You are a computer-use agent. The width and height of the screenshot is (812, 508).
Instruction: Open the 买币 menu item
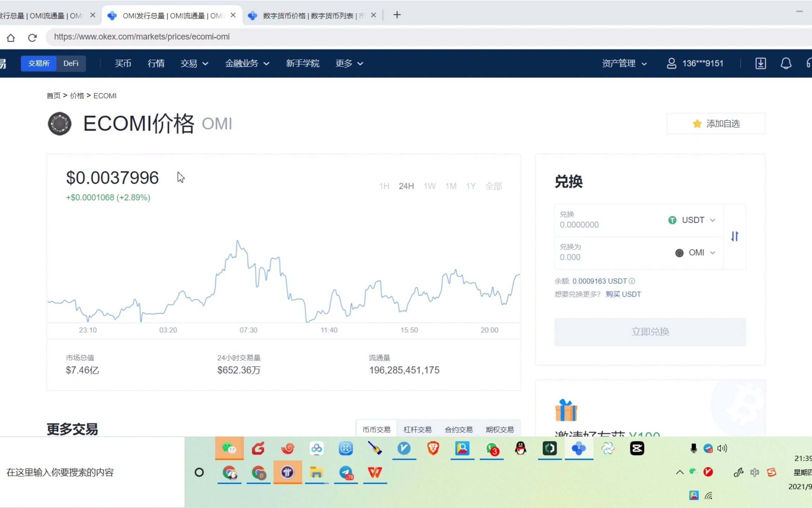pos(123,64)
